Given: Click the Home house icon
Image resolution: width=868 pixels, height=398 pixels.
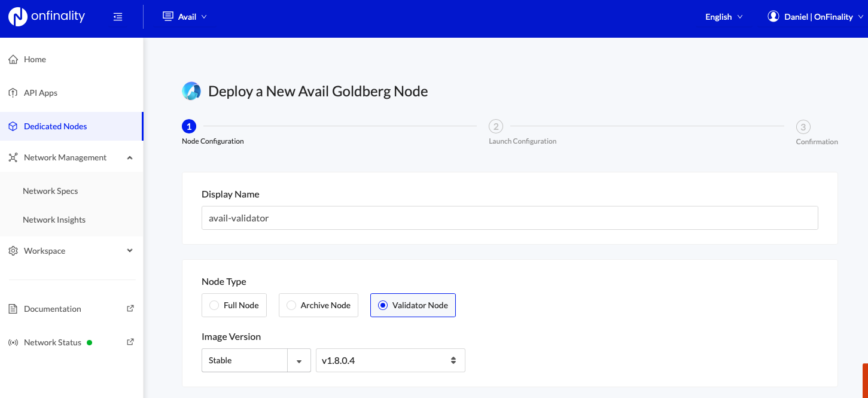Looking at the screenshot, I should pos(13,59).
